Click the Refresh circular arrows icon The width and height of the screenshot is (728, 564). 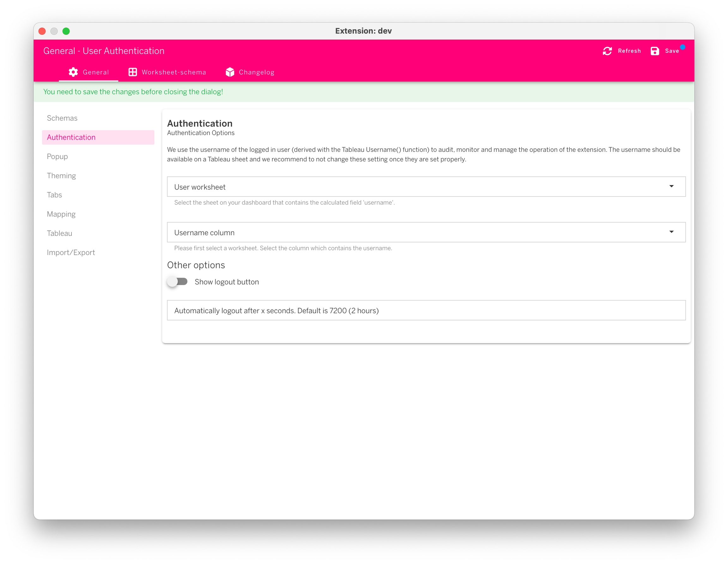(607, 51)
